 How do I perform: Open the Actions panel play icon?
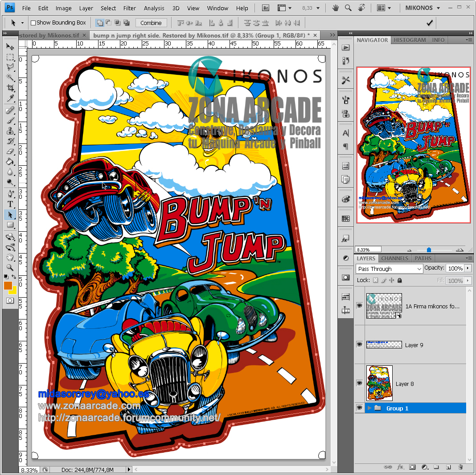pos(346,47)
